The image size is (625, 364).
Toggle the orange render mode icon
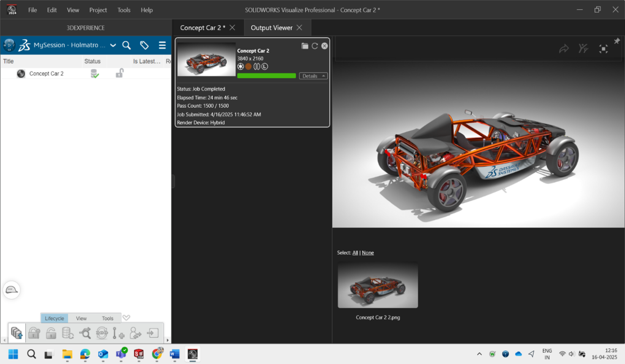pos(248,67)
